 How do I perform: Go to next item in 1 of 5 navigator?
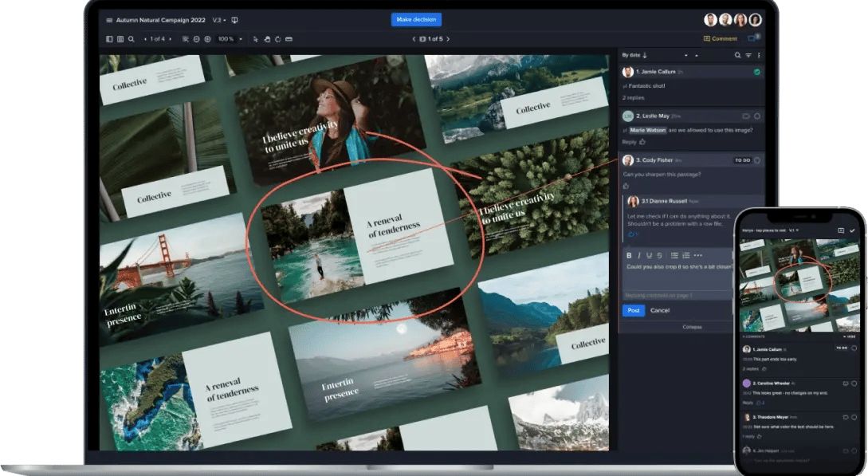pyautogui.click(x=448, y=39)
